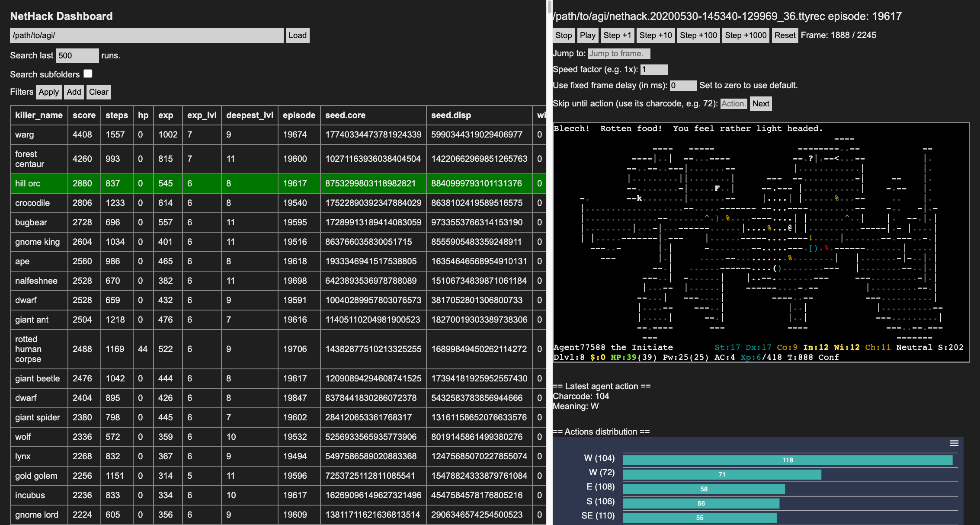980x525 pixels.
Task: Toggle the Search subfolders checkbox
Action: 88,74
